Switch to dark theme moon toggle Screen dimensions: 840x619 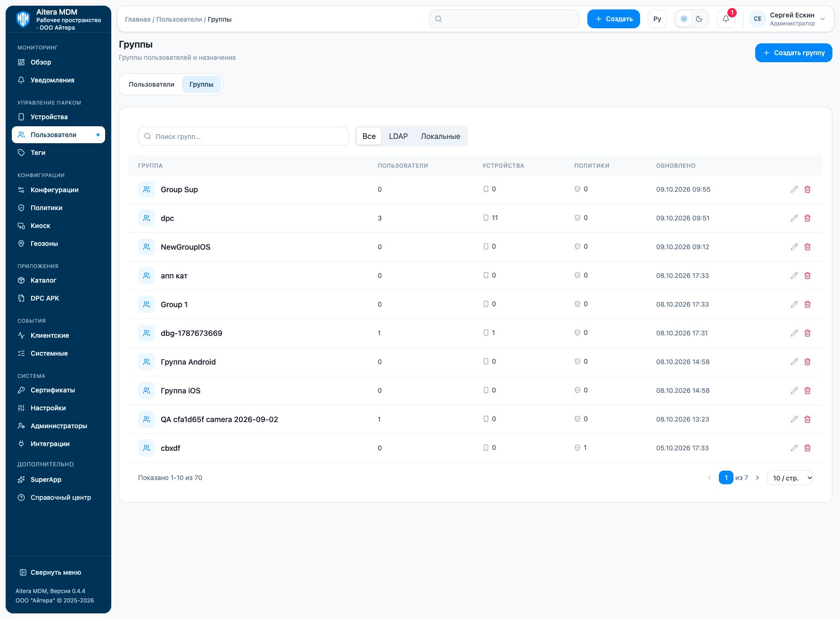coord(699,19)
